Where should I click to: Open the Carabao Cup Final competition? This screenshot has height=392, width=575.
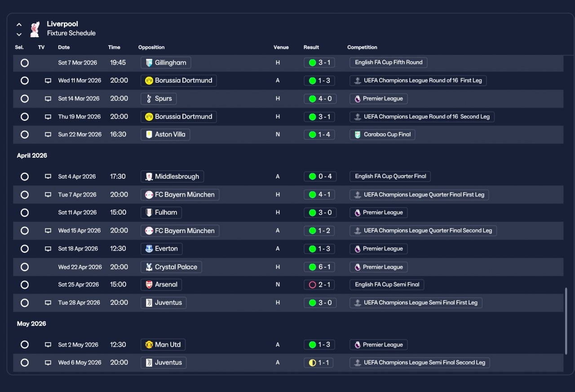pos(382,134)
